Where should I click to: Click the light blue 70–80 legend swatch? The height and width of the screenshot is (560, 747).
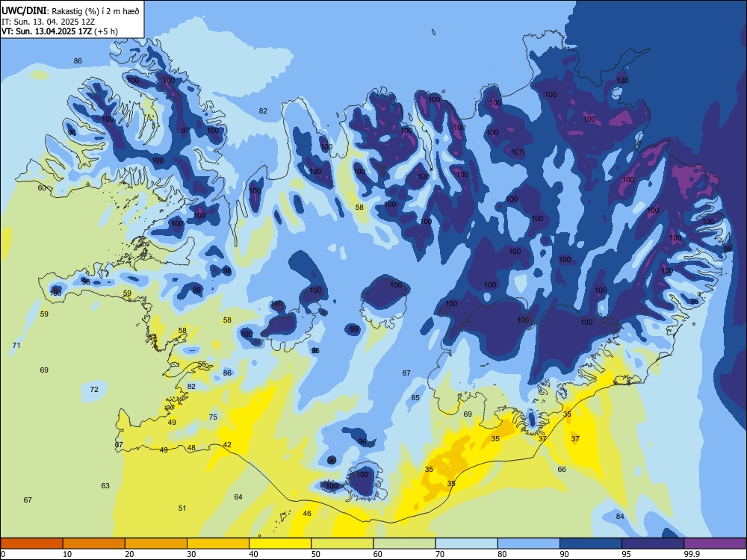click(466, 544)
